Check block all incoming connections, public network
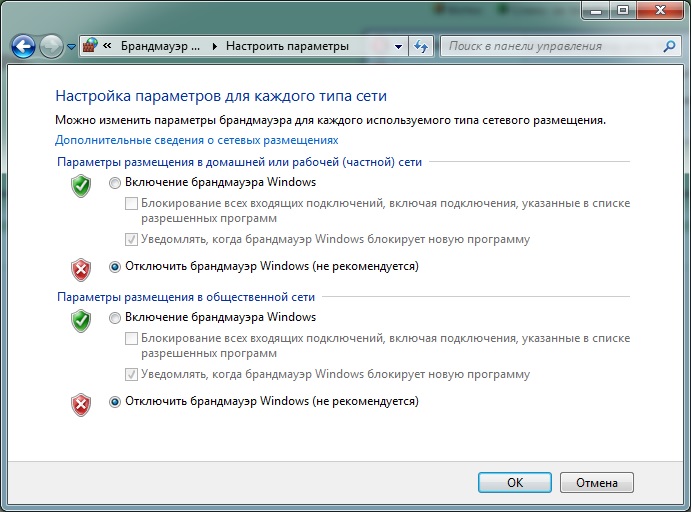This screenshot has height=512, width=692. [131, 339]
